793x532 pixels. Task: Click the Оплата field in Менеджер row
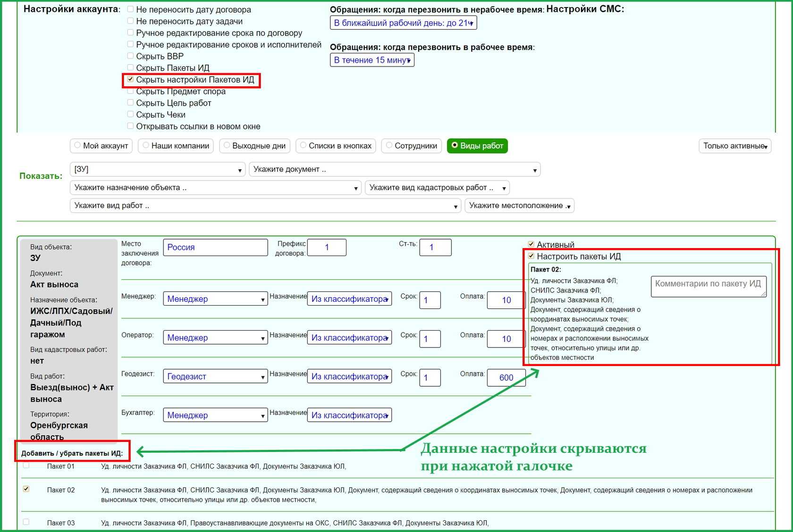tap(506, 300)
